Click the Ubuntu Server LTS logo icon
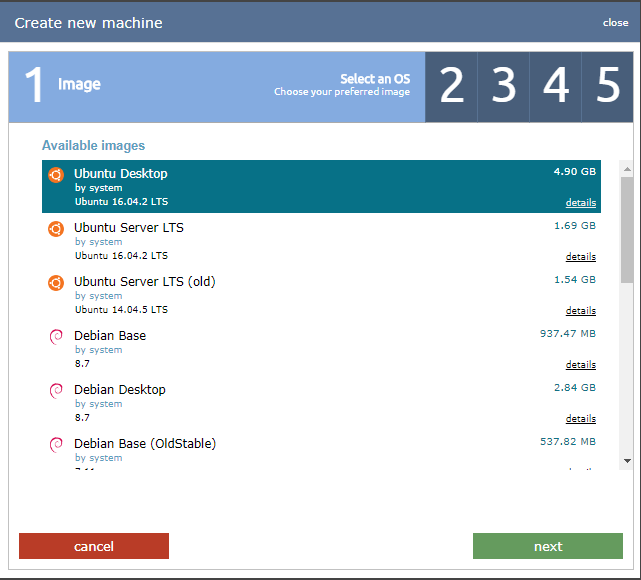This screenshot has height=580, width=641. click(x=56, y=229)
